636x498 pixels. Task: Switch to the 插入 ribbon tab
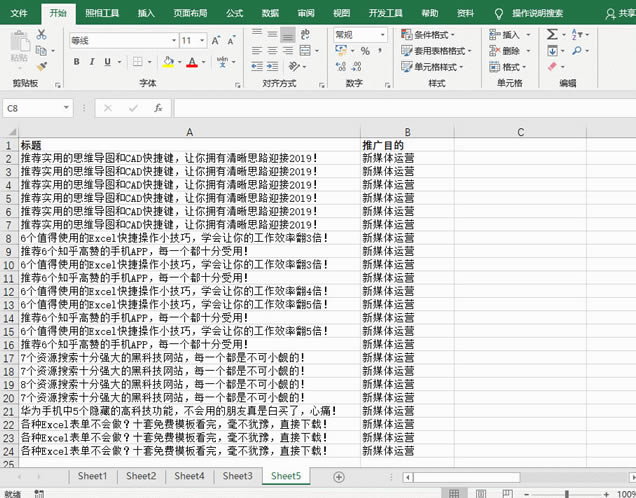(x=146, y=14)
